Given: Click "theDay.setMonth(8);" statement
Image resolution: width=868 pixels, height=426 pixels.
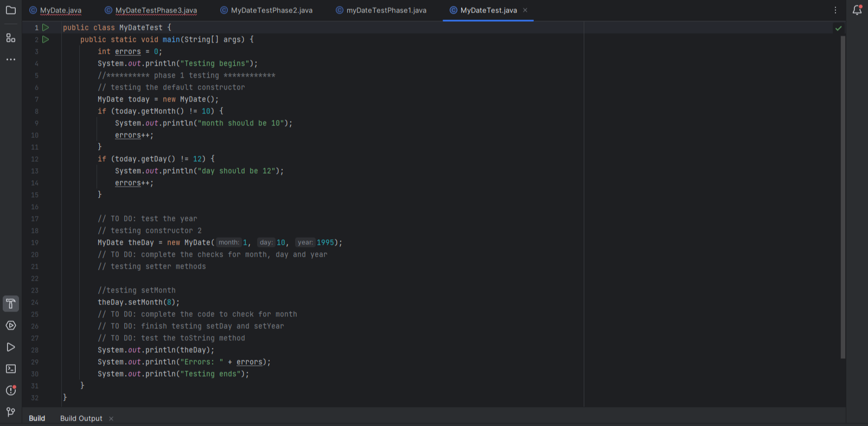Looking at the screenshot, I should (x=138, y=302).
